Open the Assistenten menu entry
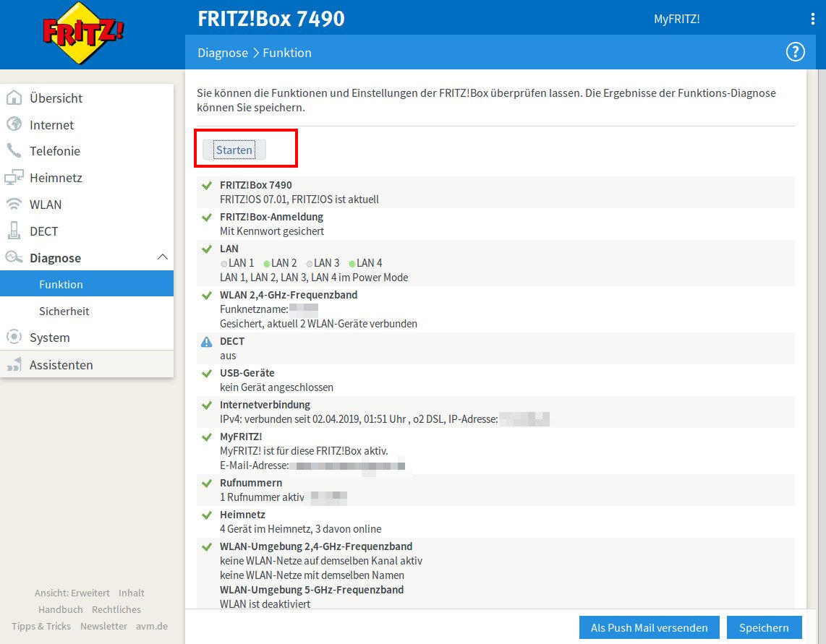Viewport: 826px width, 644px height. click(61, 365)
